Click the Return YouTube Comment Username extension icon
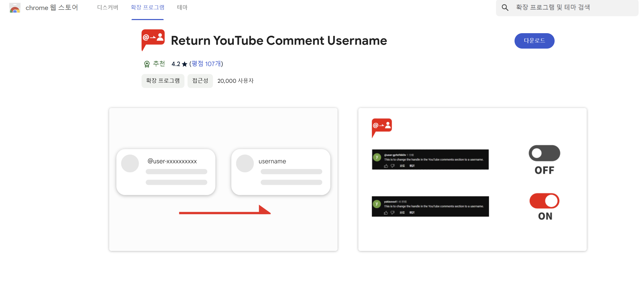This screenshot has height=289, width=644. click(x=153, y=40)
